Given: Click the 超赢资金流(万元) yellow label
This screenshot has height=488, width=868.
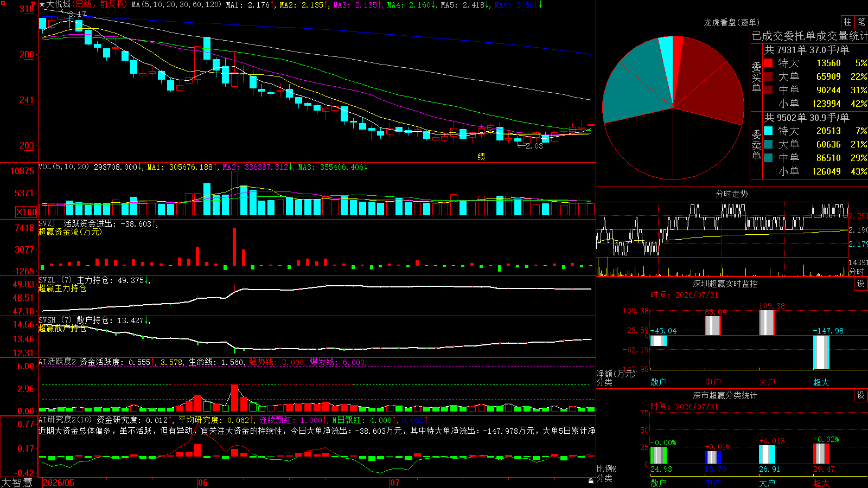Looking at the screenshot, I should (x=70, y=232).
